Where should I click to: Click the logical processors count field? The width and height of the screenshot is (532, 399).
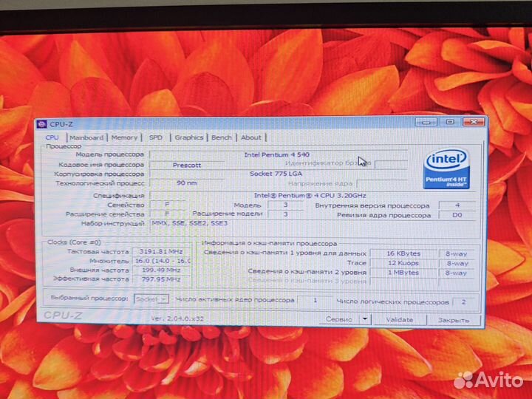[x=464, y=302]
